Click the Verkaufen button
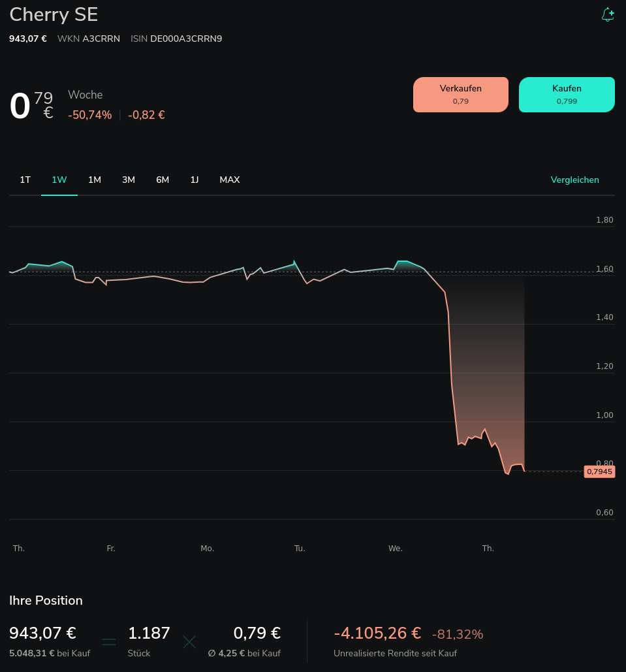Viewport: 626px width, 672px height. [461, 95]
